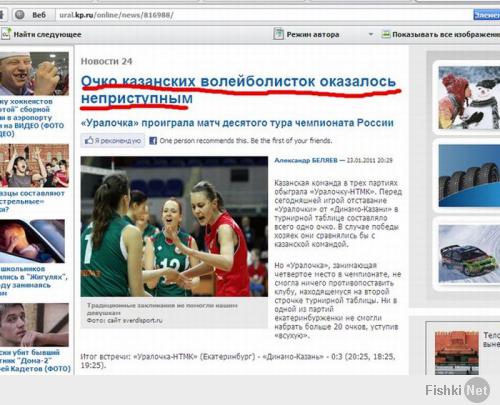The height and width of the screenshot is (405, 500).
Task: Click the globe icon beside Веб
Action: pos(20,15)
